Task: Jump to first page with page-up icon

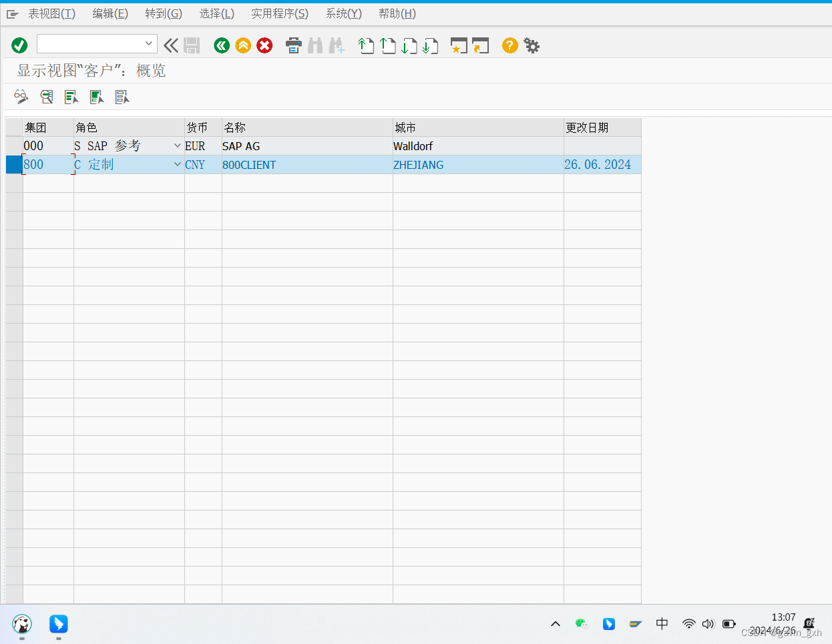Action: (x=366, y=45)
